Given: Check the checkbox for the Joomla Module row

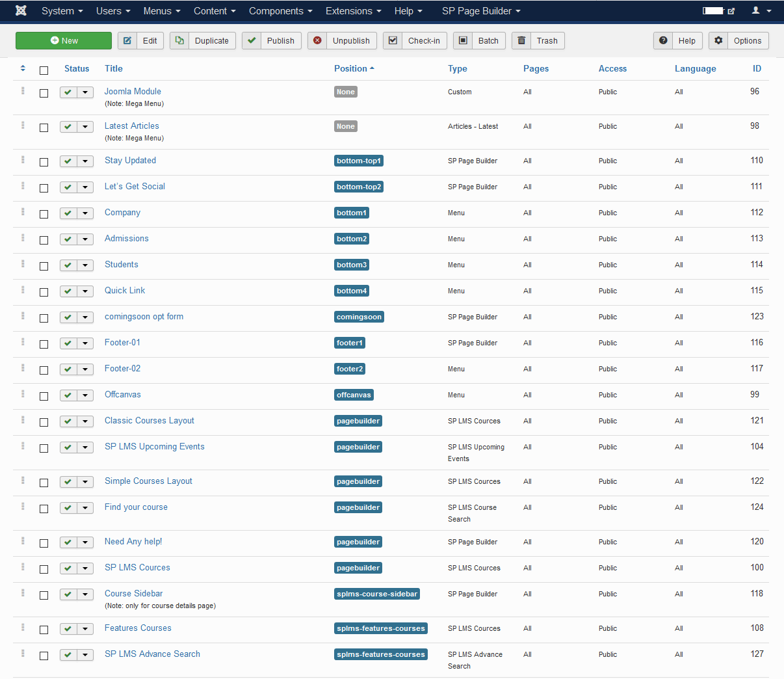Looking at the screenshot, I should pyautogui.click(x=44, y=93).
